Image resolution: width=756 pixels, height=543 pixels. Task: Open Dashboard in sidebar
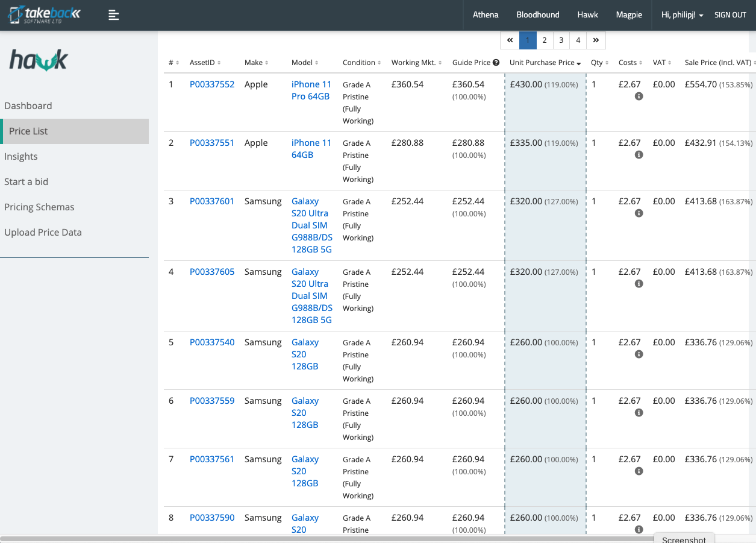(28, 105)
